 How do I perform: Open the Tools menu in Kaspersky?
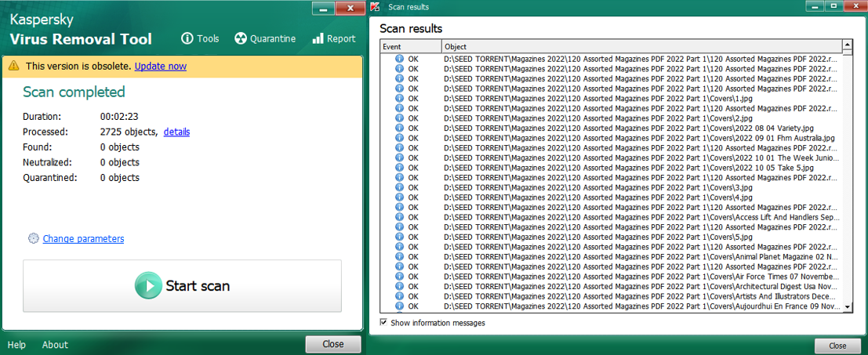pyautogui.click(x=201, y=38)
